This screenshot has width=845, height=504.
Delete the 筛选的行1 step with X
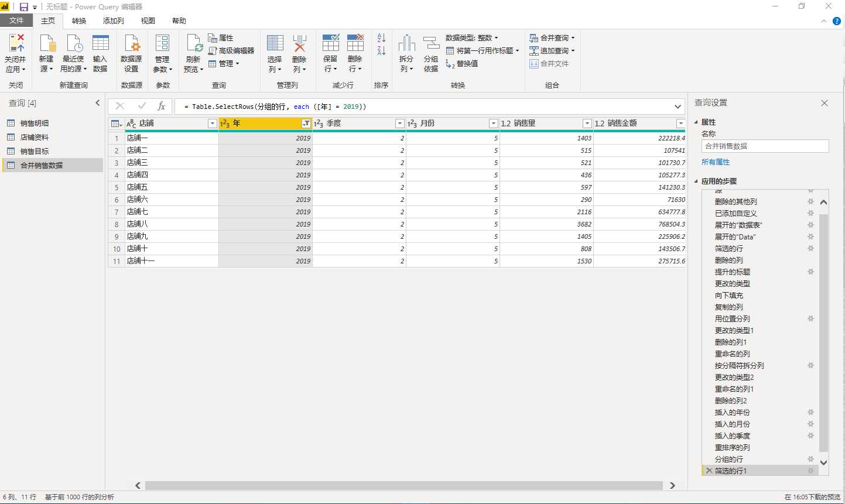point(709,471)
